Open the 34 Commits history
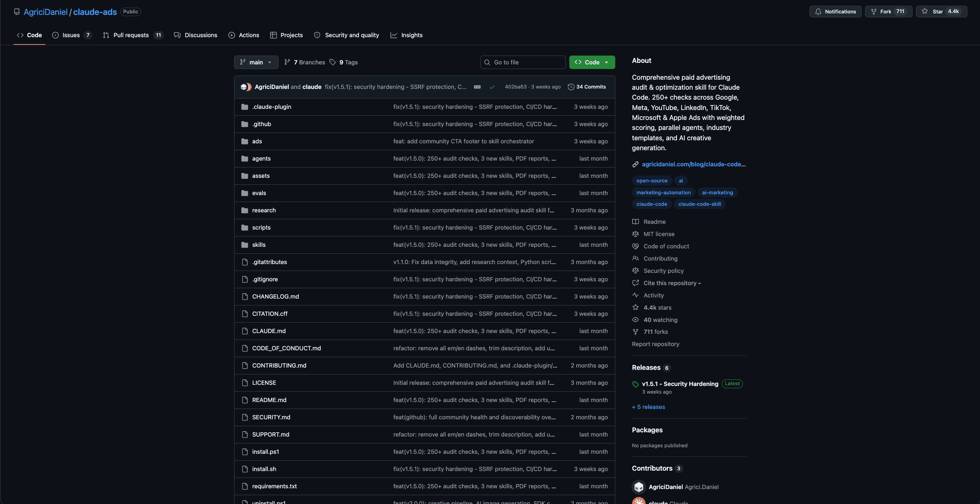The height and width of the screenshot is (504, 980). (x=587, y=87)
